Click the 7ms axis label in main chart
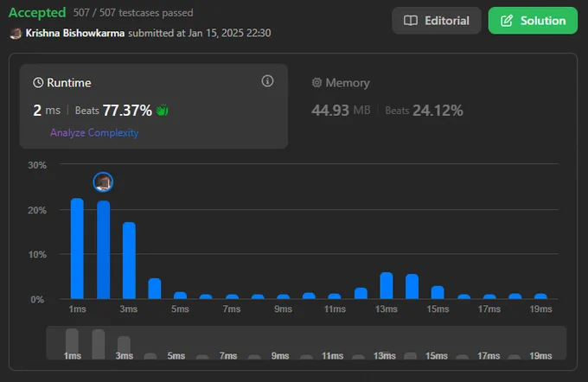588x382 pixels. pyautogui.click(x=232, y=309)
